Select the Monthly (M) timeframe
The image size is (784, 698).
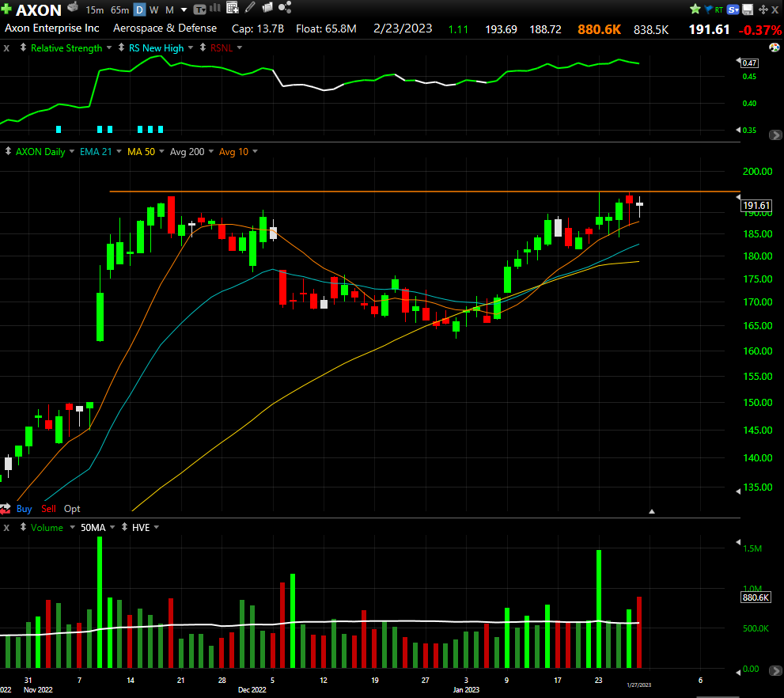169,10
